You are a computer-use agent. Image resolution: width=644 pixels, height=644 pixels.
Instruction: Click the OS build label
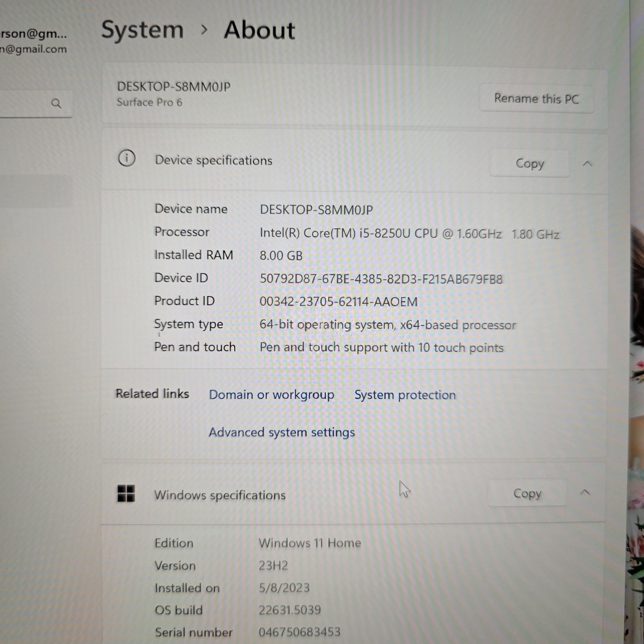(179, 610)
